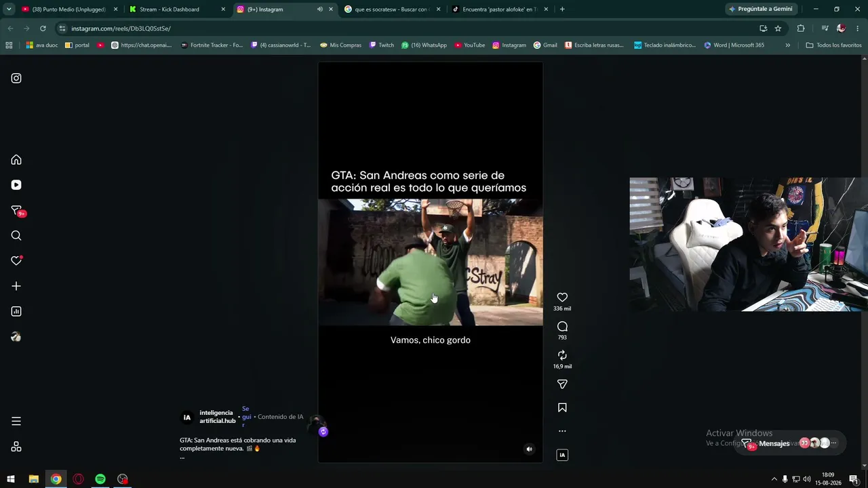The image size is (868, 488).
Task: Open comments on the reel
Action: (562, 327)
